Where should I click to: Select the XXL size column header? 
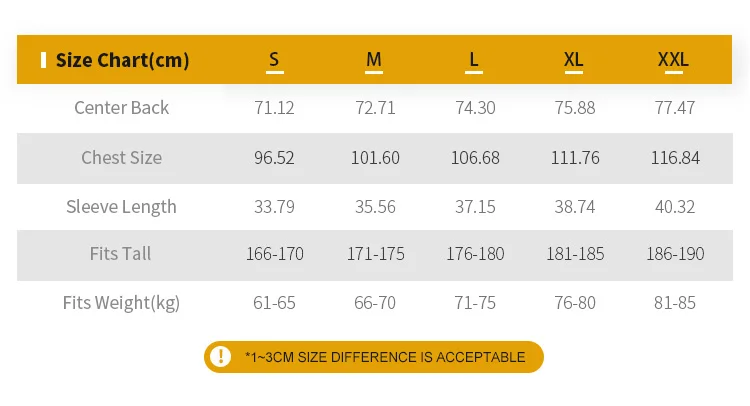pyautogui.click(x=673, y=60)
